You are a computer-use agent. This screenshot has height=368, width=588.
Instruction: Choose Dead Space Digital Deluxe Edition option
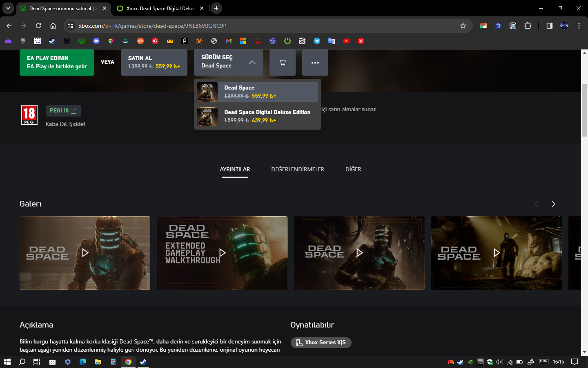click(257, 117)
